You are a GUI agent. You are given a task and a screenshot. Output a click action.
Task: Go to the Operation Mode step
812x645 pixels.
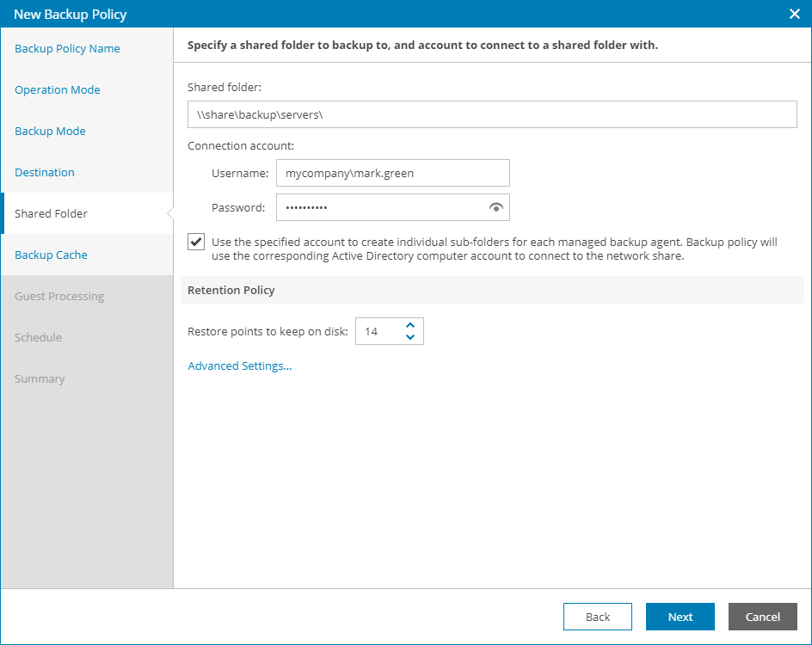pyautogui.click(x=58, y=89)
